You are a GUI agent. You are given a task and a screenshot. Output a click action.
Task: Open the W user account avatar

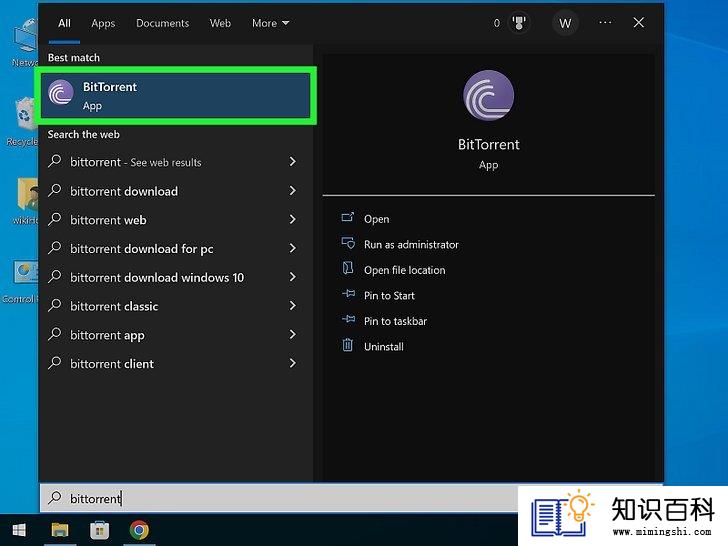pyautogui.click(x=565, y=23)
